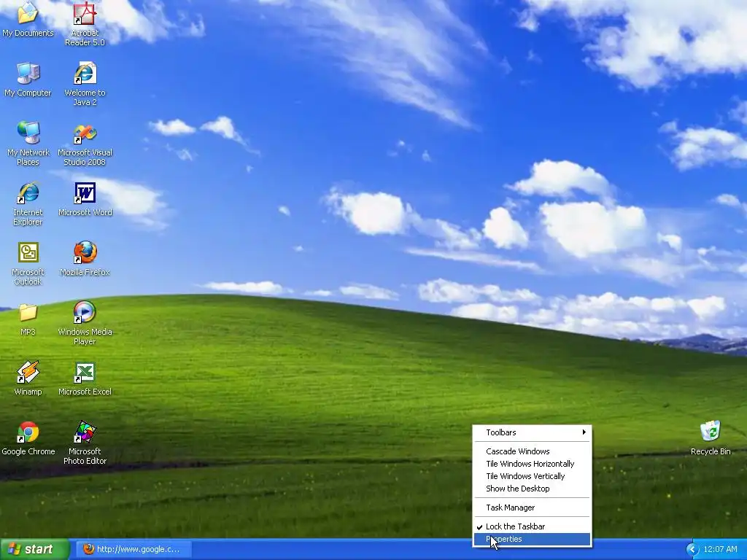Image resolution: width=747 pixels, height=560 pixels.
Task: Select the Windows Media Player shortcut
Action: (x=85, y=323)
